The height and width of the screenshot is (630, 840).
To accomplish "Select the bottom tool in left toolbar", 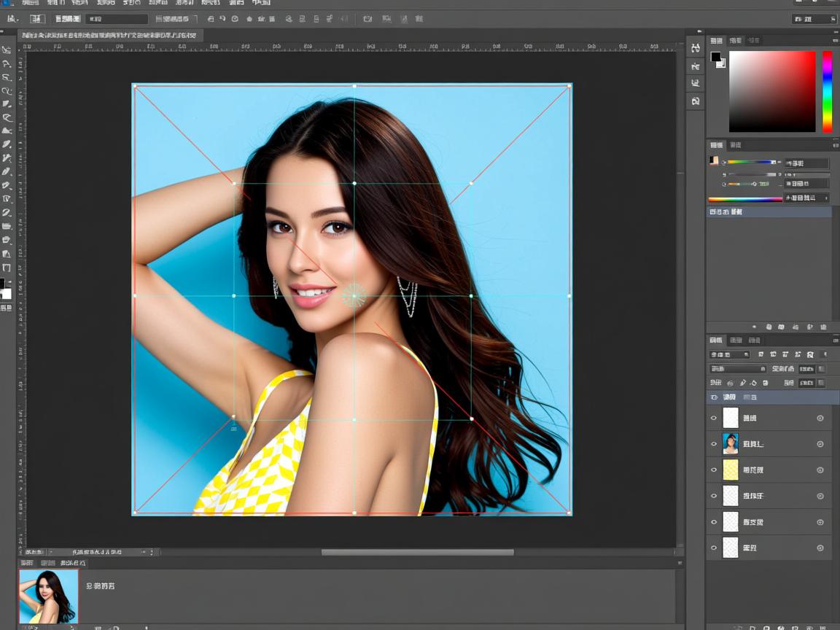I will tap(7, 268).
